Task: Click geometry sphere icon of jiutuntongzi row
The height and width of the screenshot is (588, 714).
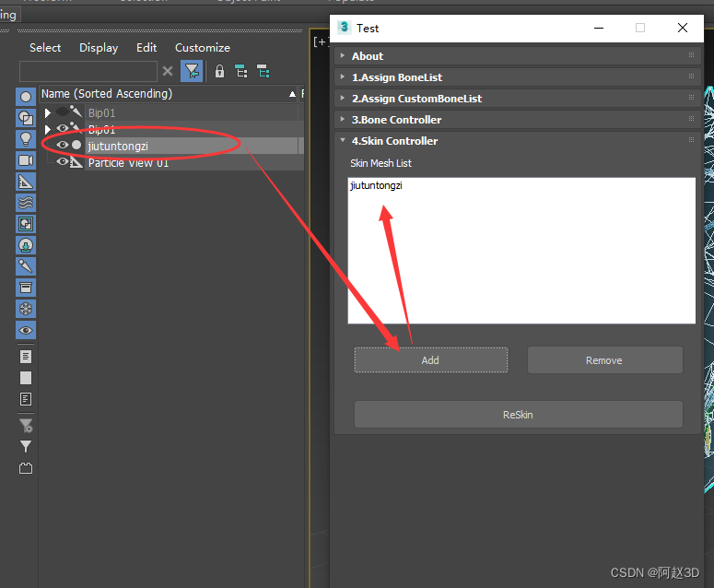Action: tap(76, 146)
